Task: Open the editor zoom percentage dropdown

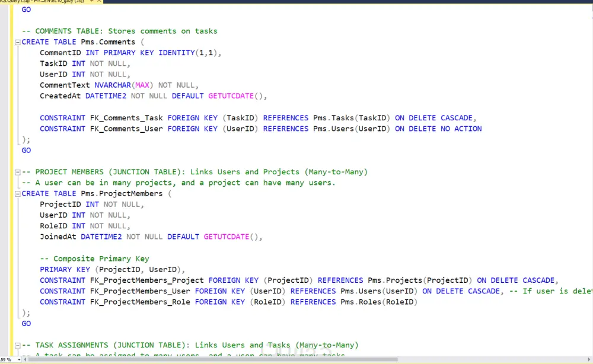Action: pos(19,360)
